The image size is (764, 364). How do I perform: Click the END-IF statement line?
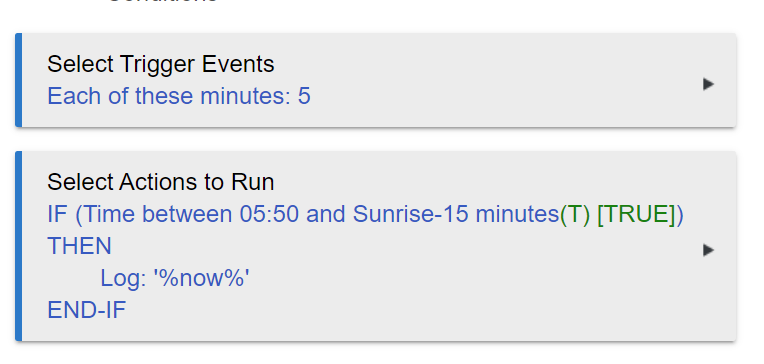87,310
